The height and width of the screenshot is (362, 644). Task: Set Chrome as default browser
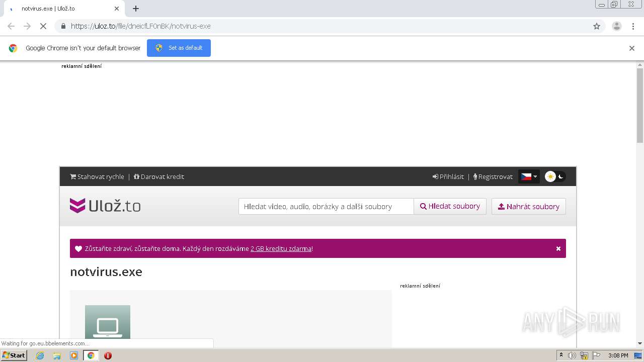179,48
